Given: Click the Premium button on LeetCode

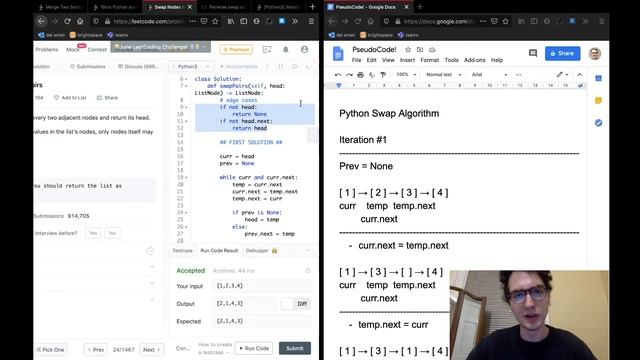Looking at the screenshot, I should 236,49.
